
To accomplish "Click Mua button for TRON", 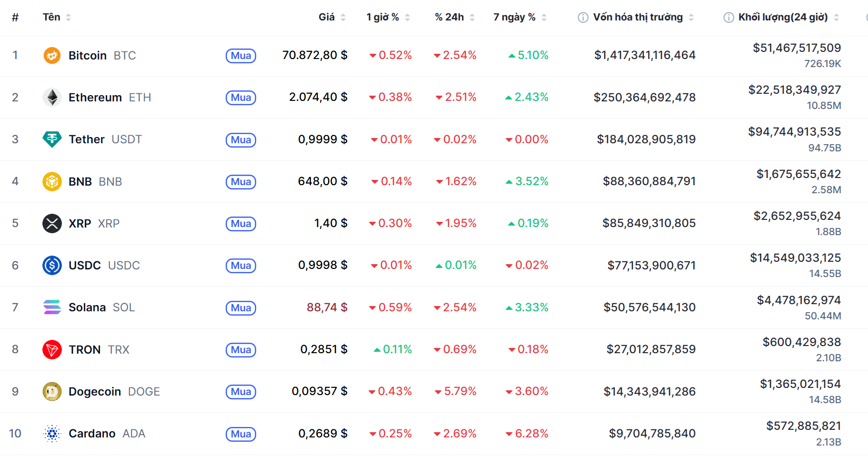I will 241,350.
